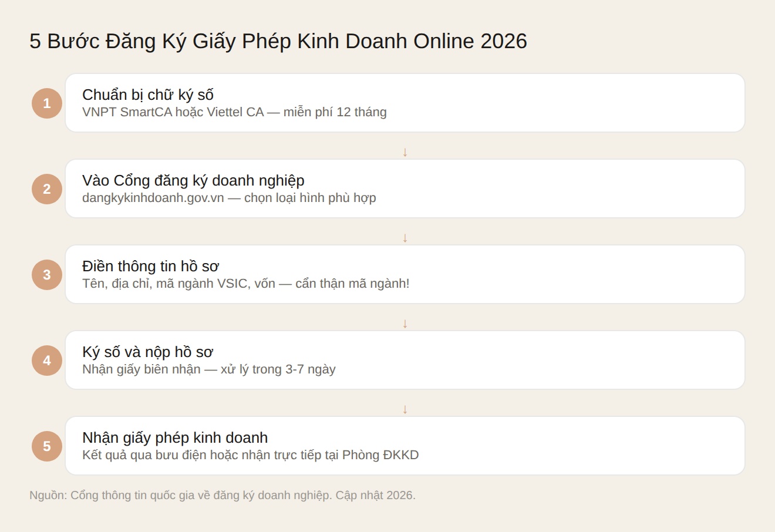Click the round number 4 badge
The image size is (775, 532).
point(47,361)
